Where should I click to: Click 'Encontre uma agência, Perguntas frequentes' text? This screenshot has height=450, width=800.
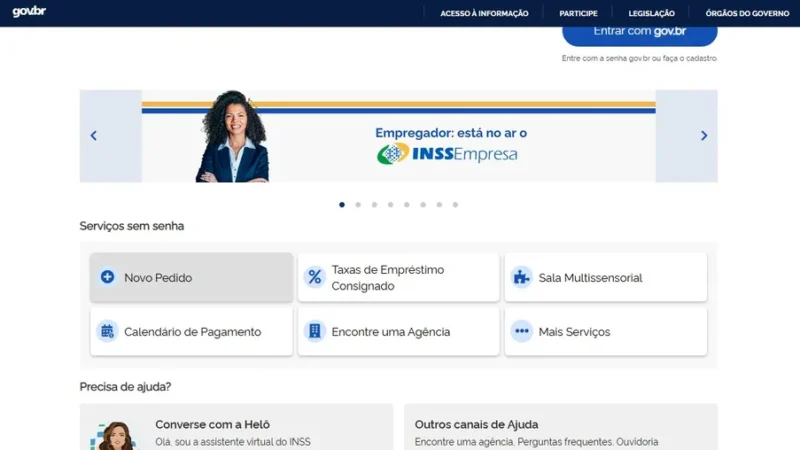coord(536,442)
